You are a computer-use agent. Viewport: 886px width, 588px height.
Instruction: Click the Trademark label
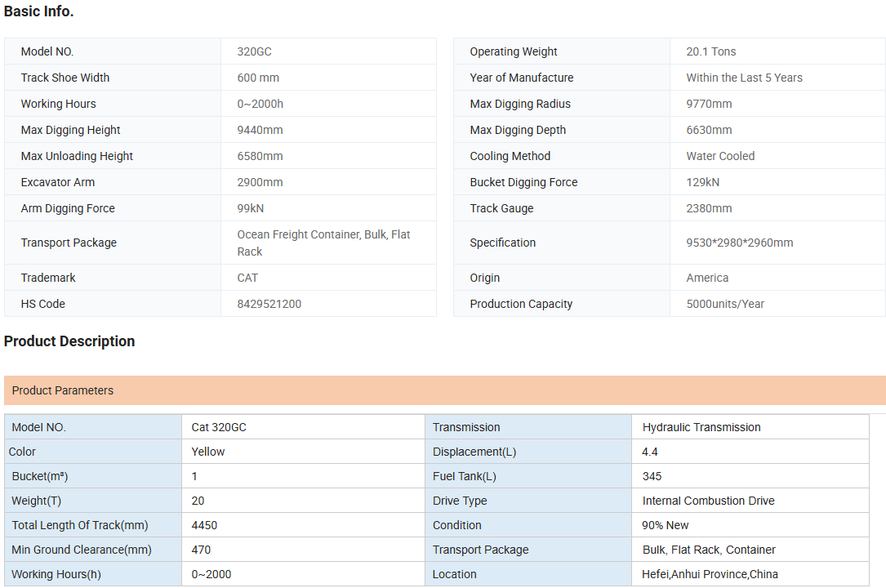click(48, 278)
